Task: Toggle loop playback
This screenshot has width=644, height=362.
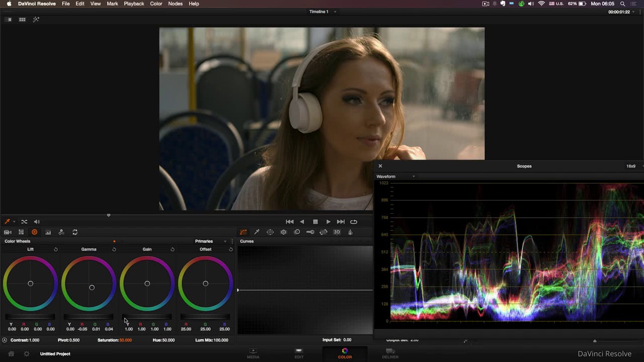Action: 354,222
